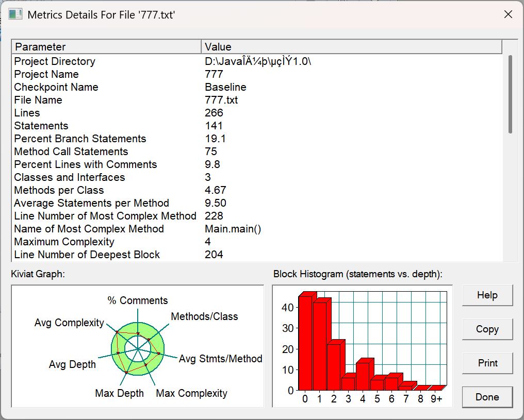The height and width of the screenshot is (420, 524).
Task: Close the Metrics Details window
Action: pos(508,14)
